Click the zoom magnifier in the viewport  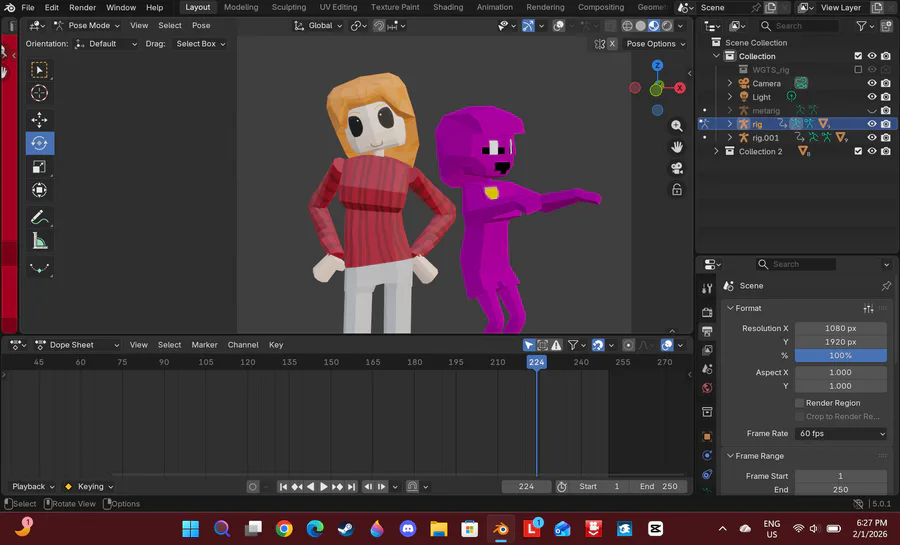(677, 125)
